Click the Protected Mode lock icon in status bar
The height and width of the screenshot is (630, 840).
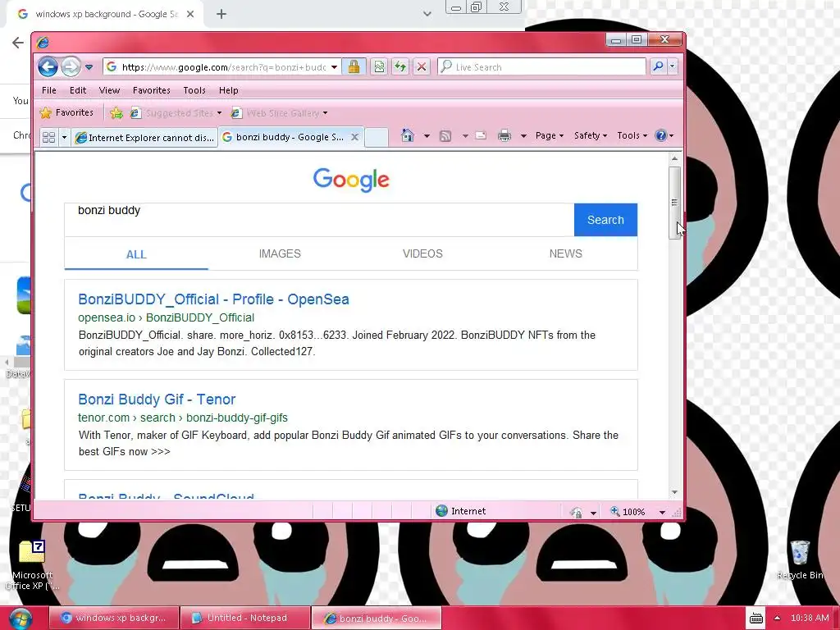tap(577, 512)
